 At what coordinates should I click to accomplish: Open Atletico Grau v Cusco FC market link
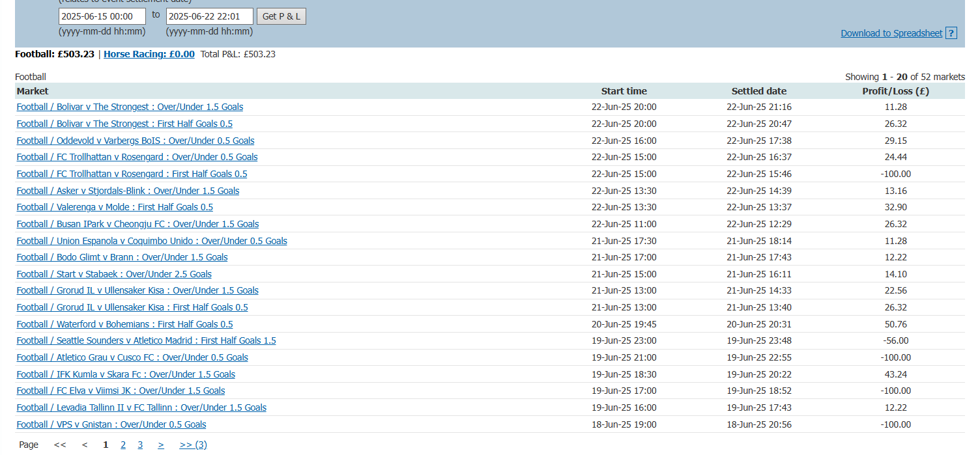pos(132,357)
